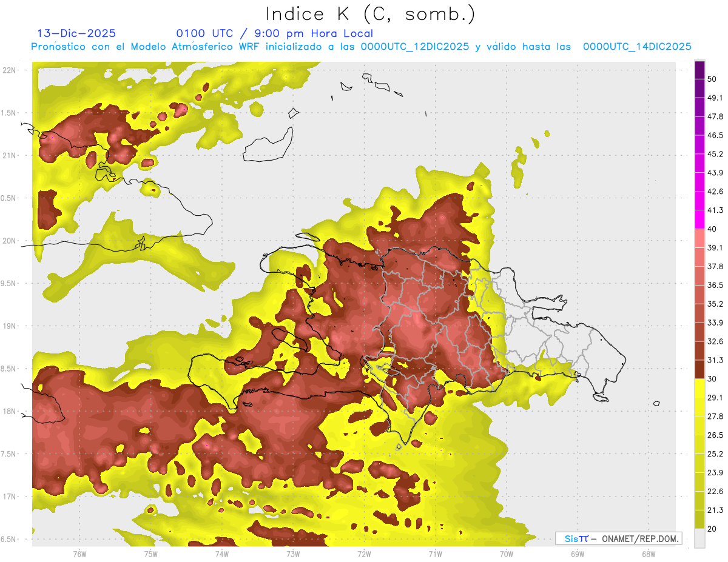Viewport: 728px width, 562px height.
Task: Click the '74W' longitude label
Action: (x=222, y=554)
